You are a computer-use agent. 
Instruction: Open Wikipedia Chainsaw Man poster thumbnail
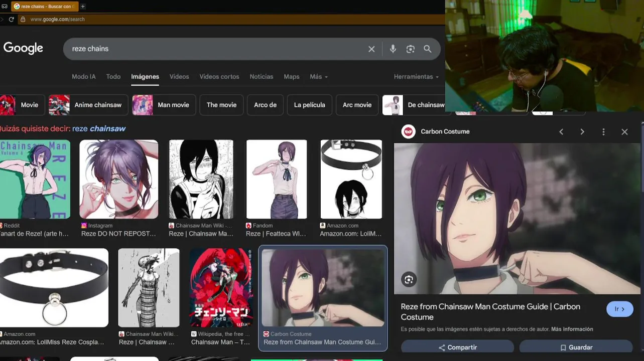[x=221, y=288]
